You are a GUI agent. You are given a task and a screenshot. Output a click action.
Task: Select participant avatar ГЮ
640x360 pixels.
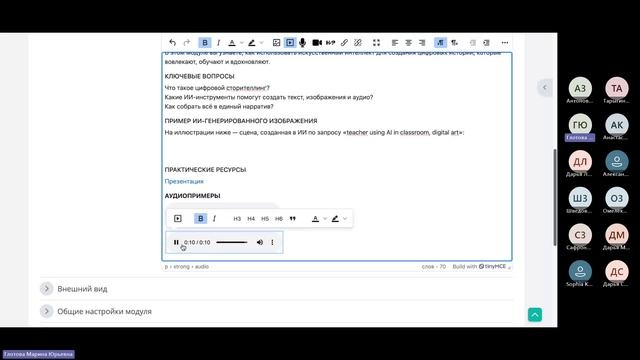click(580, 125)
